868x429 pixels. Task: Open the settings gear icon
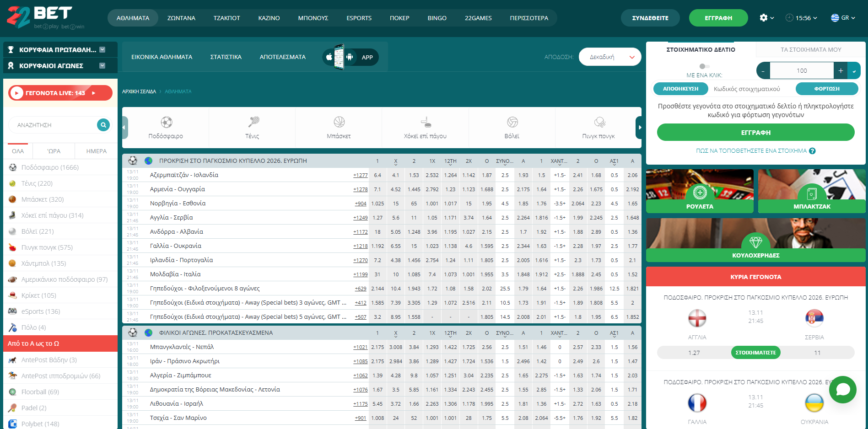[763, 18]
